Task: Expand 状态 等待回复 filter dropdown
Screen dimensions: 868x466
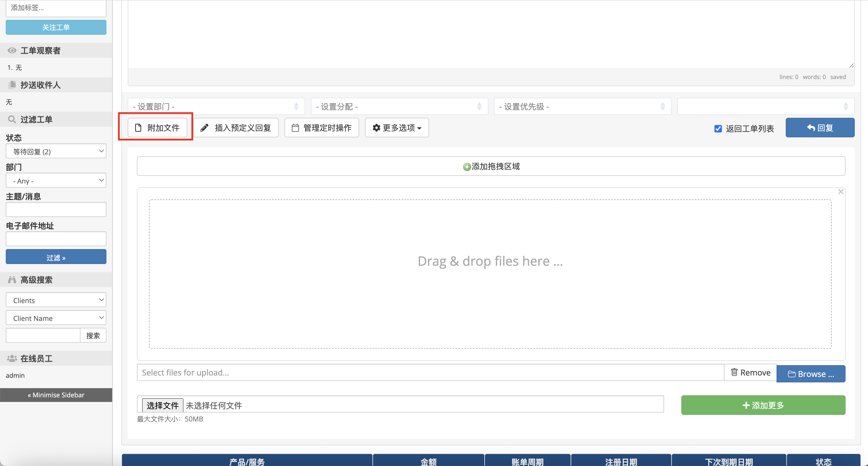Action: 56,151
